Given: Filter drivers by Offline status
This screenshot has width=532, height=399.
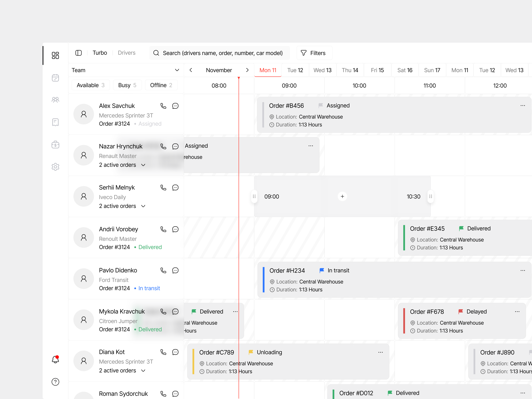Looking at the screenshot, I should coord(161,85).
